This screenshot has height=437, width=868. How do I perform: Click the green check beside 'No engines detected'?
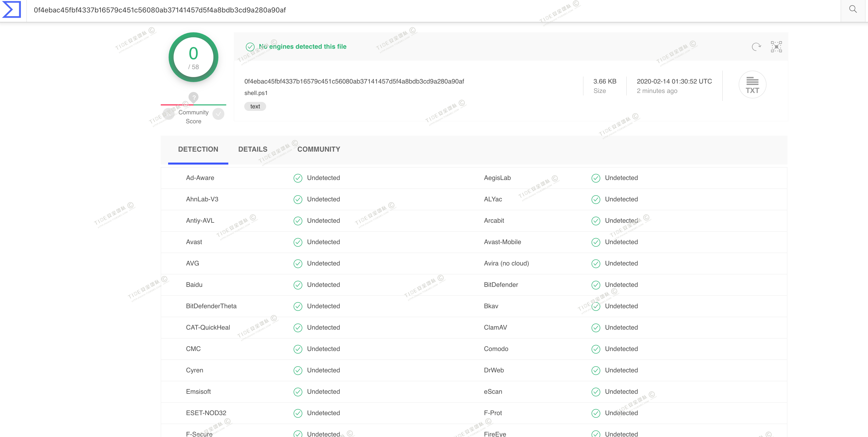point(250,47)
